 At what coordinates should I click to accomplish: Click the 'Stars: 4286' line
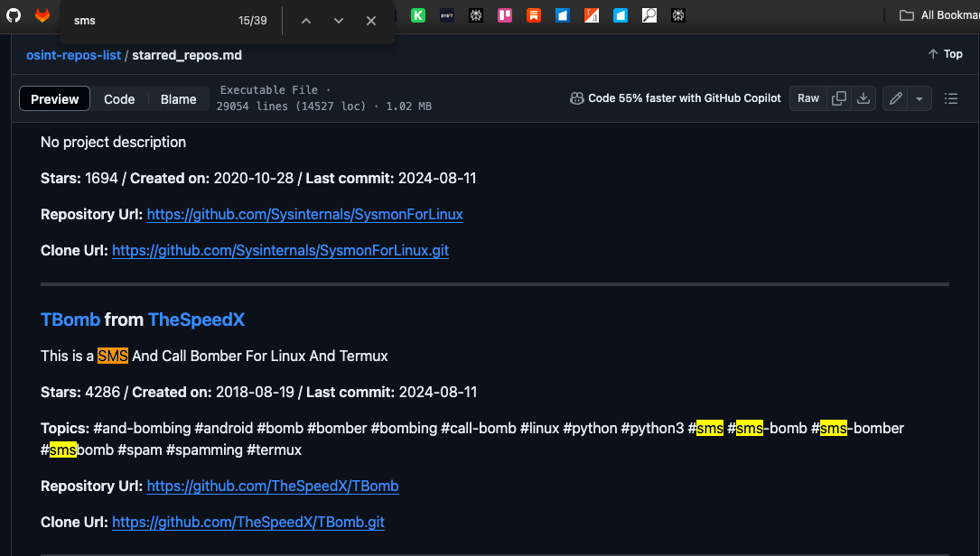(x=258, y=393)
